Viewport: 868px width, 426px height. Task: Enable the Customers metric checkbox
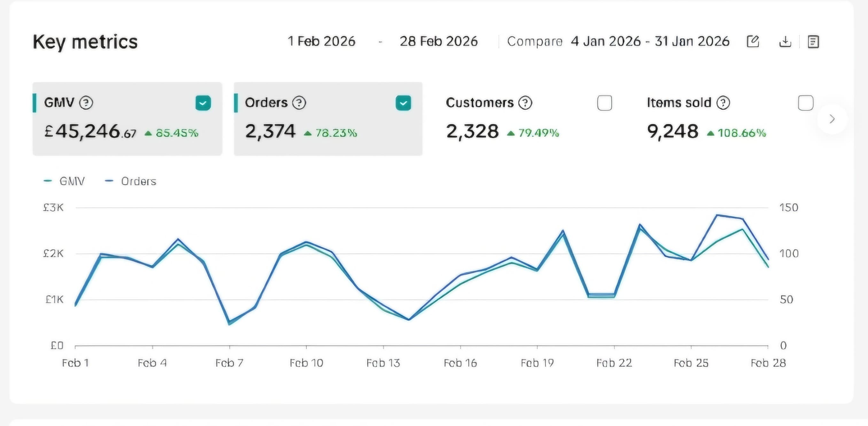pos(605,103)
